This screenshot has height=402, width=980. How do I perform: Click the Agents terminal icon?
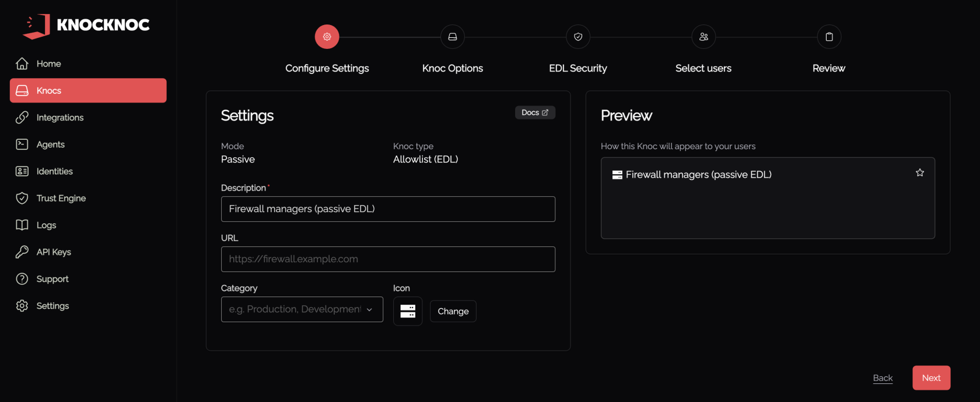point(22,144)
